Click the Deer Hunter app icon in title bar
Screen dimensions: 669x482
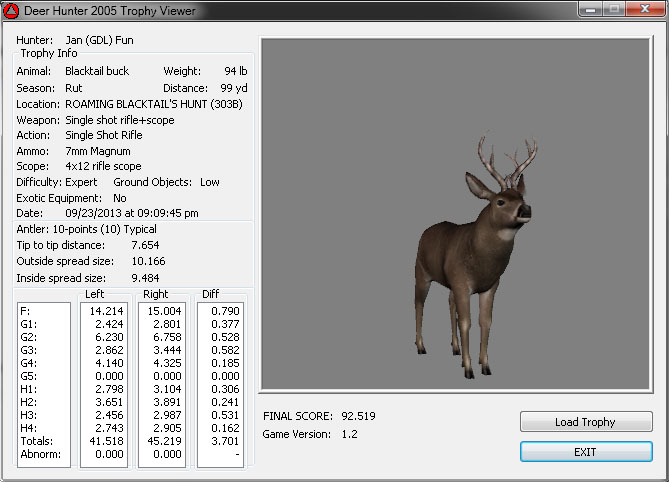pyautogui.click(x=11, y=11)
